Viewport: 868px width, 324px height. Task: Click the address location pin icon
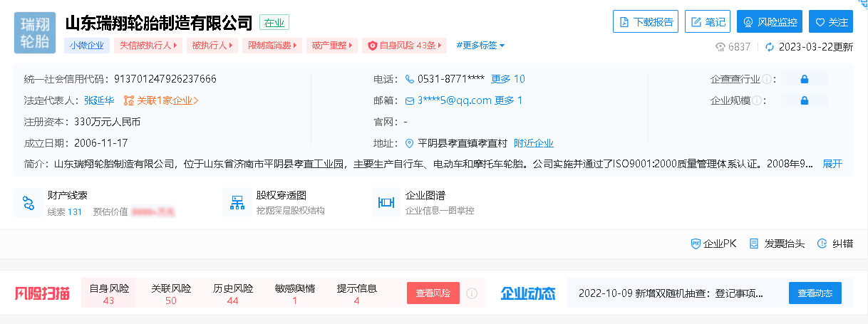coord(410,143)
